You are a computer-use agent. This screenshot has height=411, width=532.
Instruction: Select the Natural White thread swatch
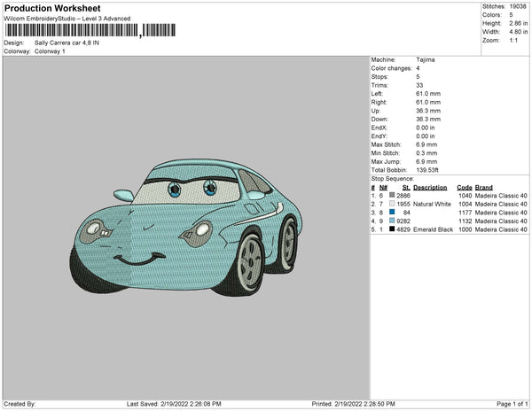(x=391, y=205)
